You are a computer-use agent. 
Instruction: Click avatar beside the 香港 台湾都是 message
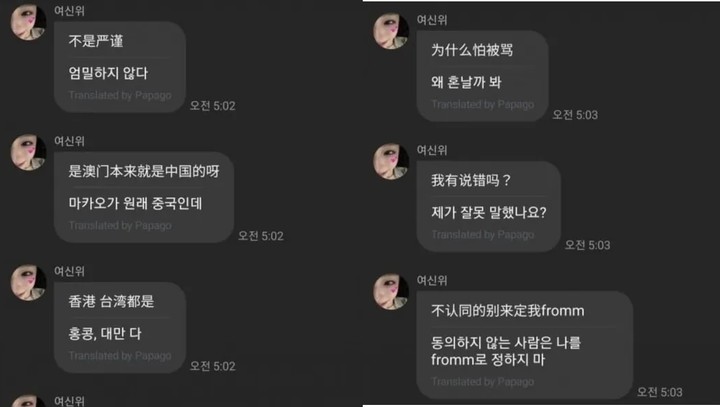(28, 282)
